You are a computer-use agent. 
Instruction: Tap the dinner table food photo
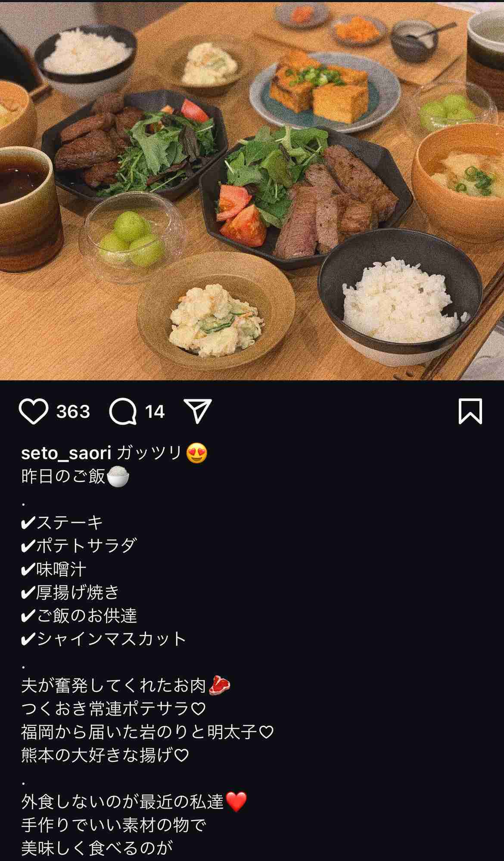click(x=252, y=190)
